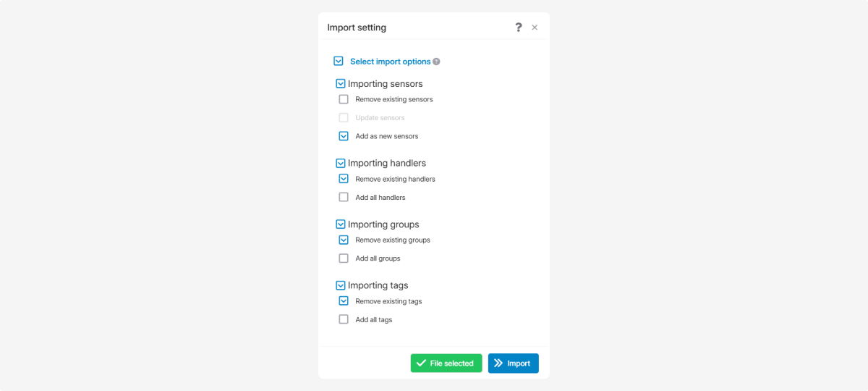Enable Add all handlers checkbox
868x391 pixels.
click(x=344, y=197)
